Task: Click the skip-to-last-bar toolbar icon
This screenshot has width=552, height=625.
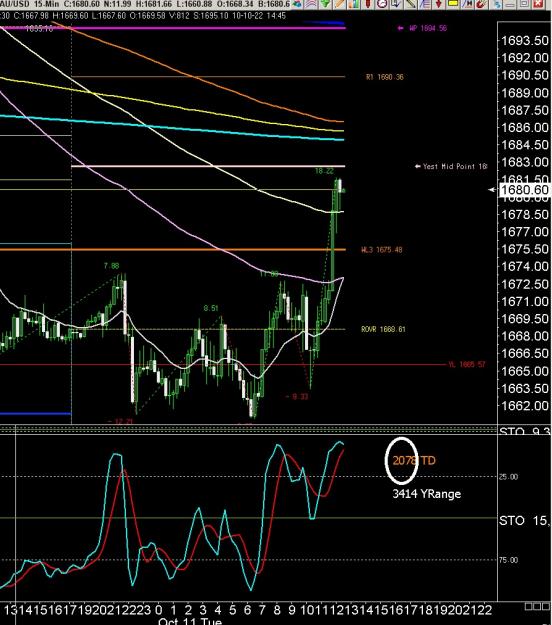Action: tap(467, 4)
